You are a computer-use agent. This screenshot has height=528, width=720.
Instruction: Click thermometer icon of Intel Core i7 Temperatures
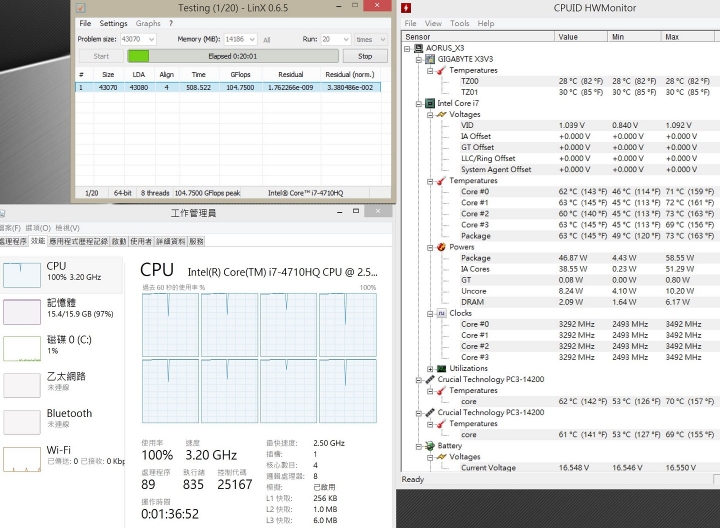click(x=441, y=181)
